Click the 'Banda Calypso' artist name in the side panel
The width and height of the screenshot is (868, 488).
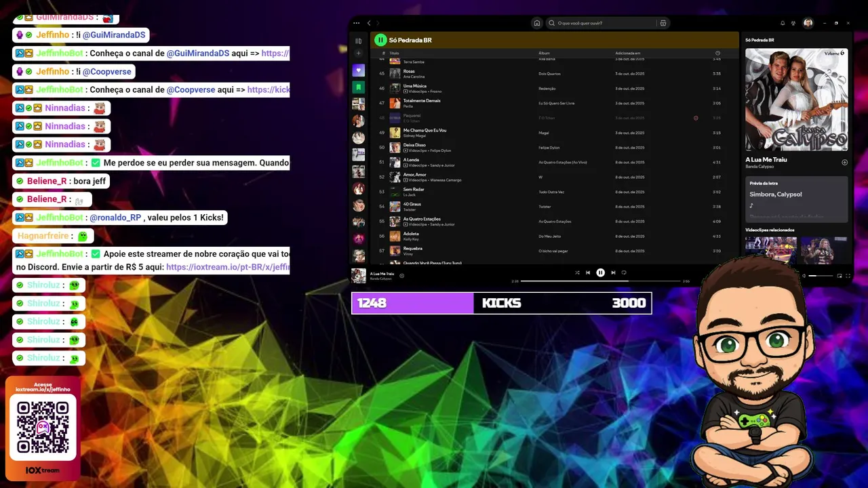click(759, 167)
